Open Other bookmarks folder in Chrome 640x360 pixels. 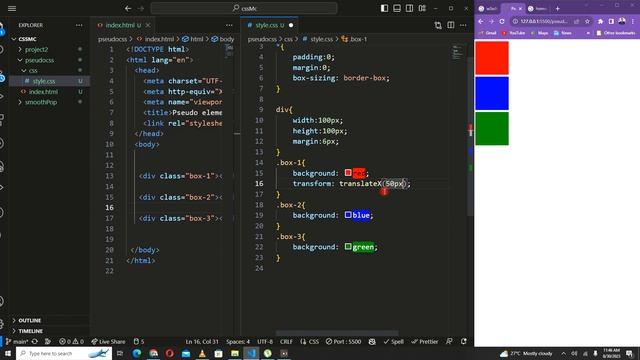pos(616,33)
